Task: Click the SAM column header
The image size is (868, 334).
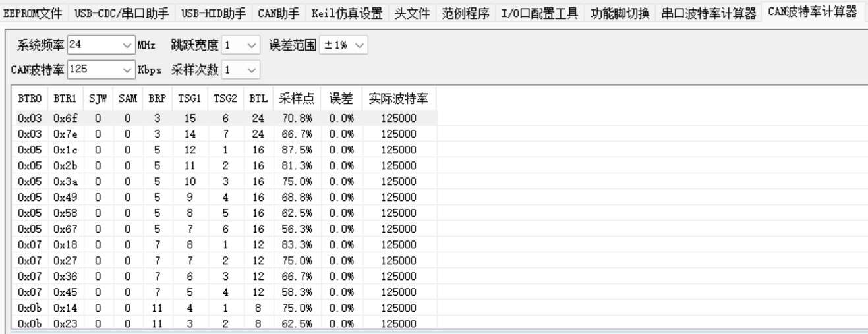Action: pyautogui.click(x=128, y=99)
